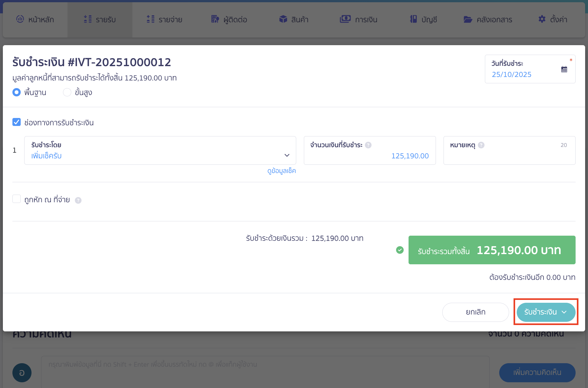Click the ยกเลิก button
This screenshot has width=588, height=388.
tap(475, 312)
